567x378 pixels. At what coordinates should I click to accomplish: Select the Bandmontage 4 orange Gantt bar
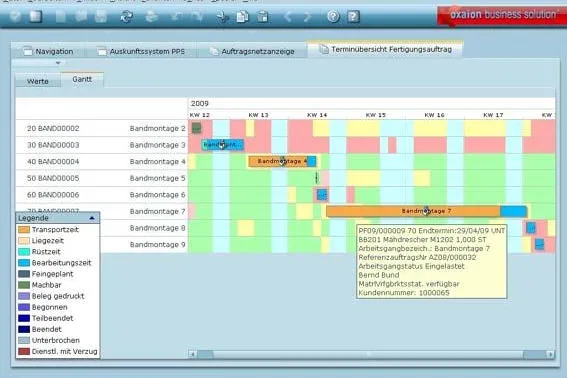[x=278, y=161]
